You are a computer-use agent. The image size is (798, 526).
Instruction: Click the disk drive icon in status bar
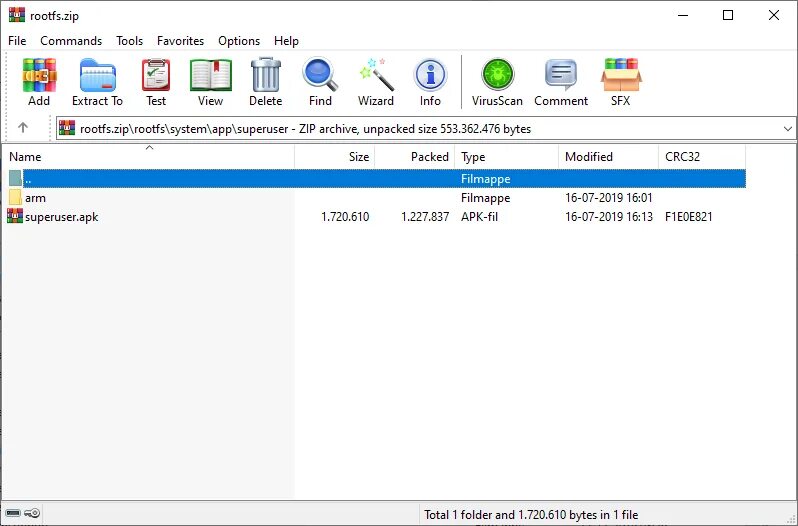[x=13, y=513]
